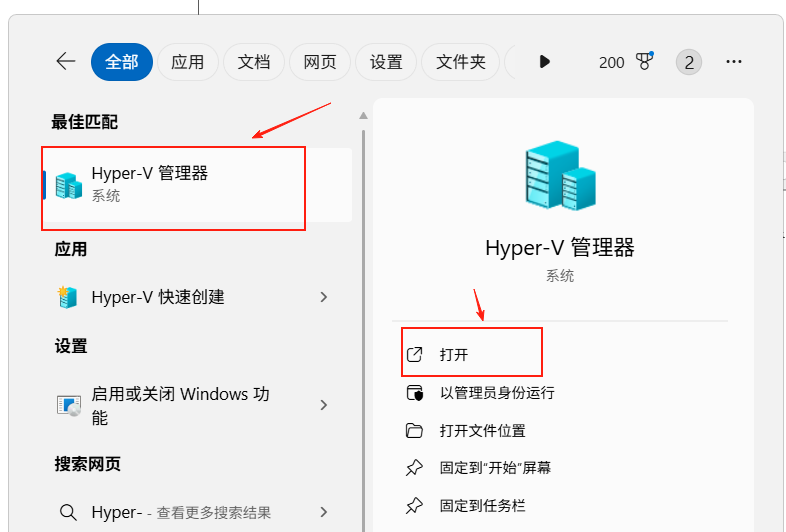Choose 固定到"开始"屏幕
This screenshot has width=786, height=532.
point(495,468)
